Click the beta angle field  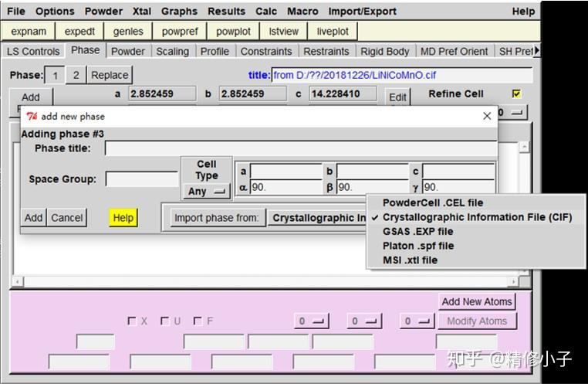click(373, 187)
